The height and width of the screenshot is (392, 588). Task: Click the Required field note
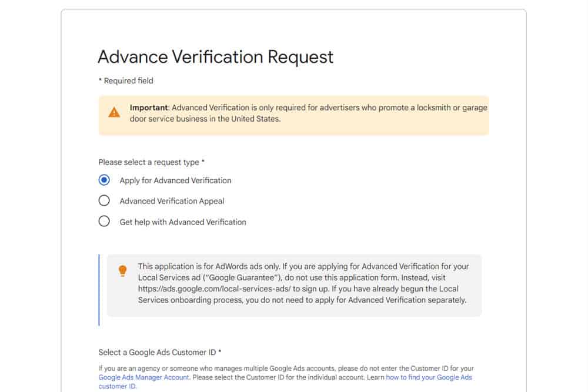pos(126,81)
